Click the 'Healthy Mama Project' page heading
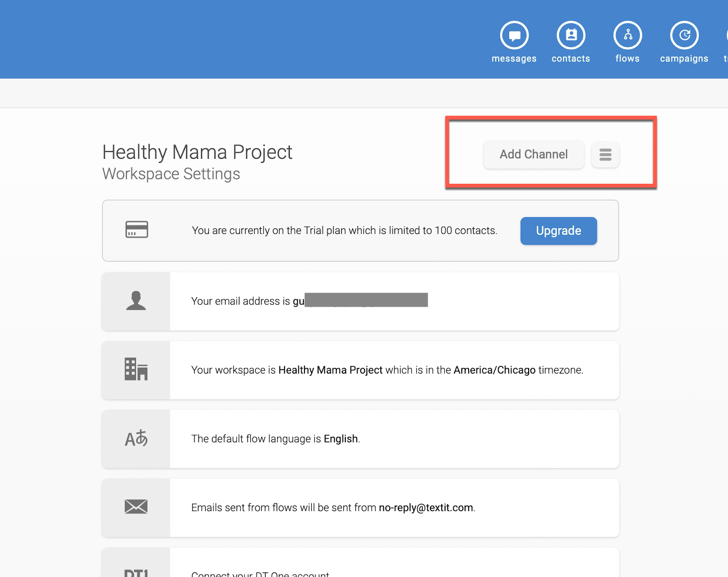Viewport: 728px width, 577px height. (197, 152)
